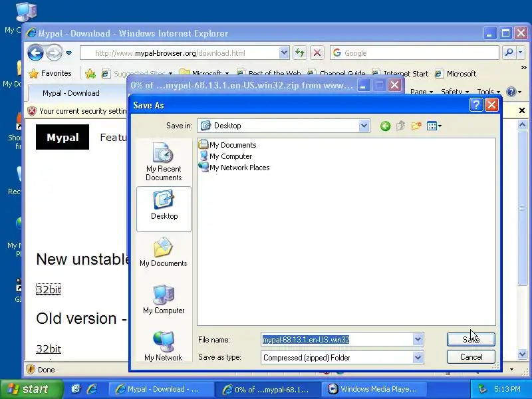Select the Mypal - Download tab
The image size is (532, 399).
(x=77, y=93)
